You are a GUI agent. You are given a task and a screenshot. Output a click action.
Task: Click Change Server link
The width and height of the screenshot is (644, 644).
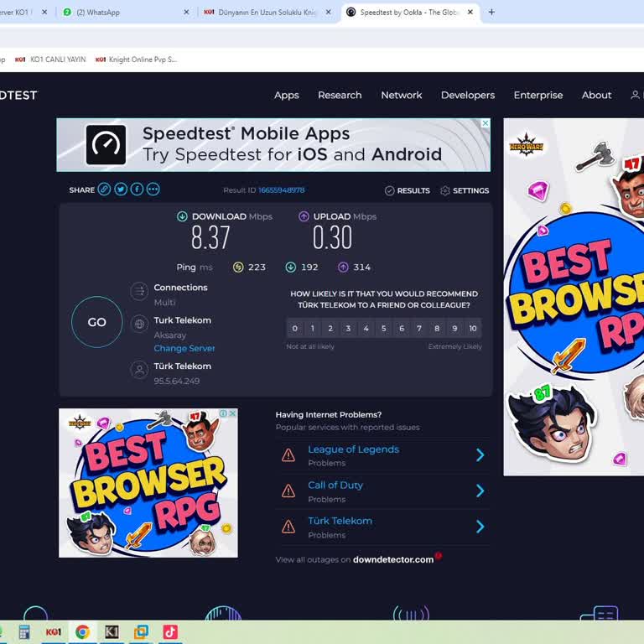184,348
